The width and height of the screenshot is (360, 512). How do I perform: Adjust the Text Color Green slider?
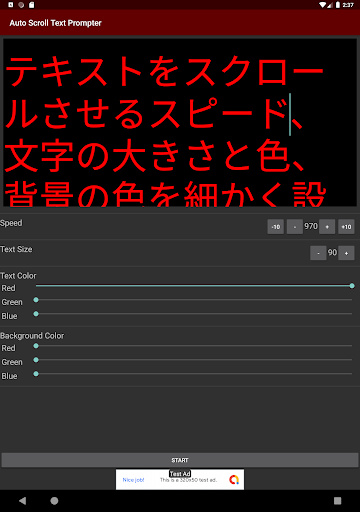click(x=194, y=300)
